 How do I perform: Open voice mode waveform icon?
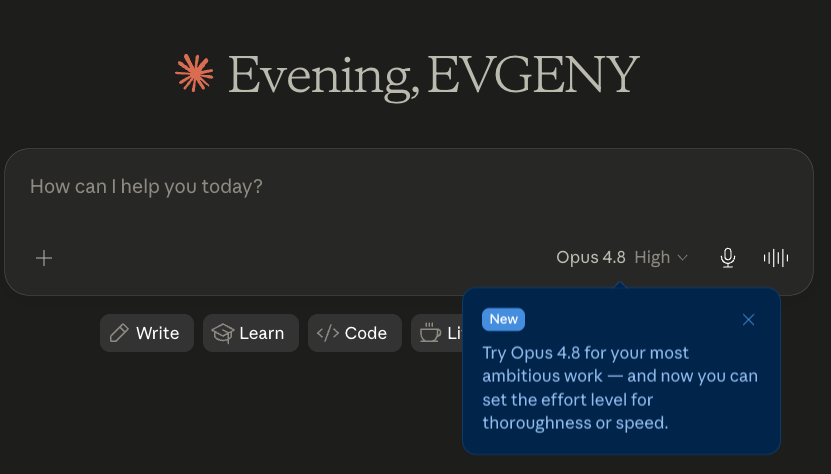(x=776, y=258)
